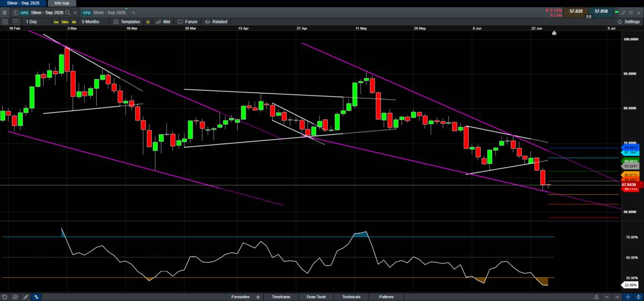Click the 3.0 spread value
Viewport: 644px width, 301px height.
588,17
